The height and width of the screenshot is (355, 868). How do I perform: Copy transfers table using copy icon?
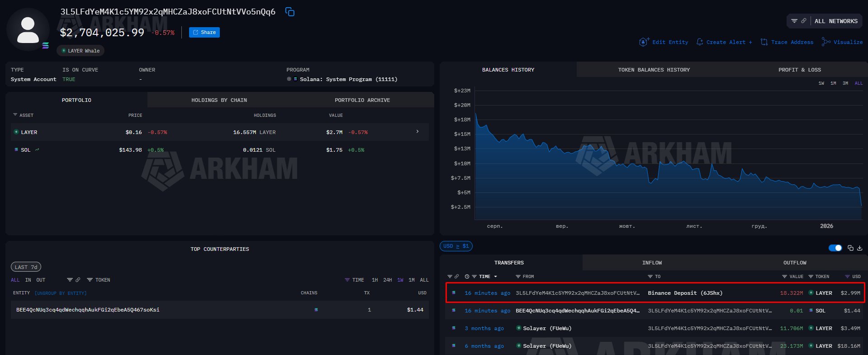tap(850, 248)
